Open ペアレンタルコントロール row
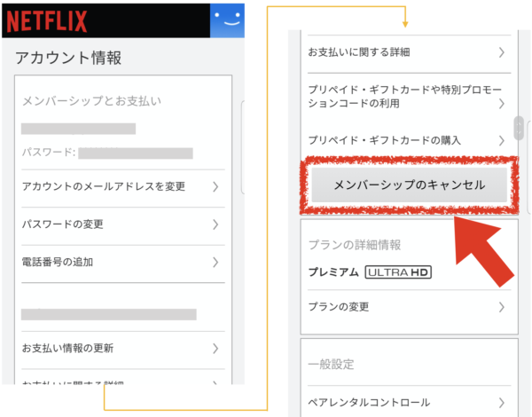This screenshot has width=532, height=417. pos(409,403)
